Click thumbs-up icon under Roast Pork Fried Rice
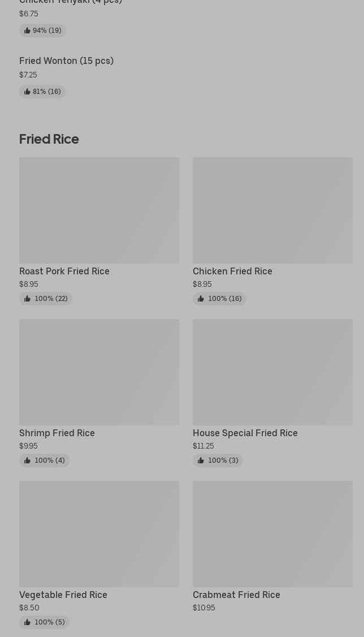The height and width of the screenshot is (637, 364). click(27, 299)
